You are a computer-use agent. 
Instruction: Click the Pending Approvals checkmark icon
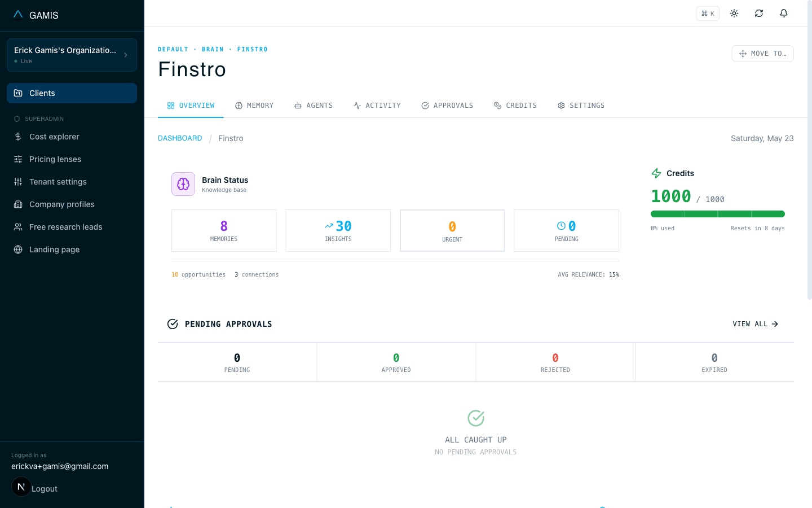(173, 324)
